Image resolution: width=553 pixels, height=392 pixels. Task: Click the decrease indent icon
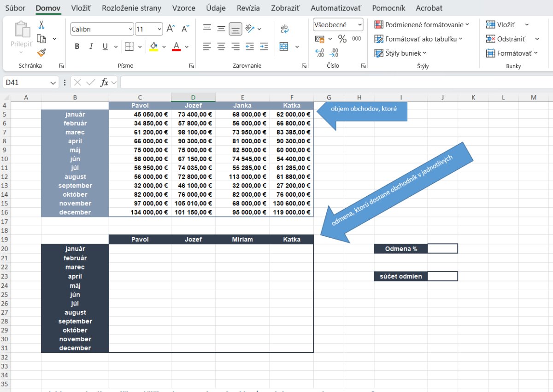click(250, 47)
